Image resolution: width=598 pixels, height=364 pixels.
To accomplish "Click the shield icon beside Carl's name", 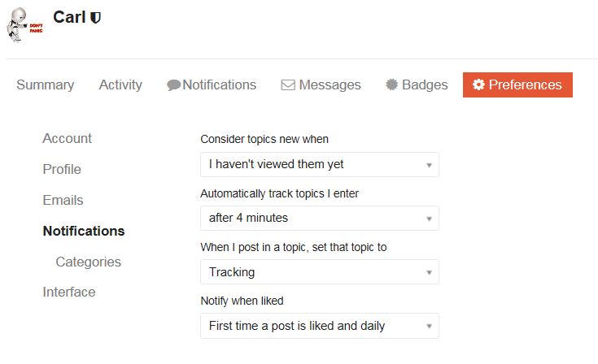I will [x=95, y=18].
